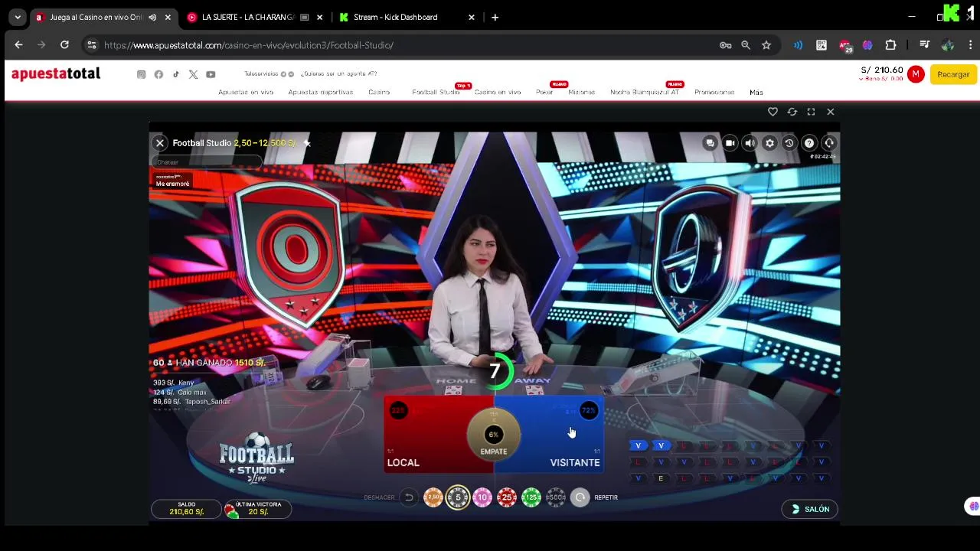Open browser zoom magnifier icon
980x551 pixels.
(x=746, y=45)
